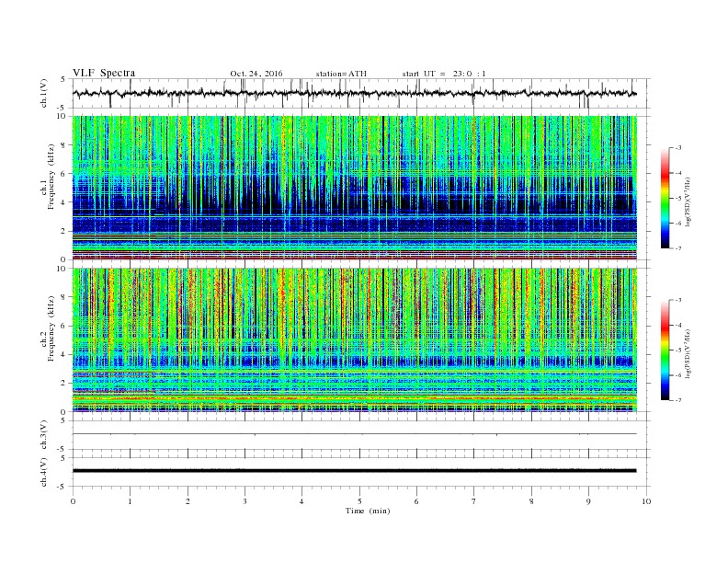Click the '9' minute time axis label
Screen dimensions: 728x563
(x=588, y=501)
